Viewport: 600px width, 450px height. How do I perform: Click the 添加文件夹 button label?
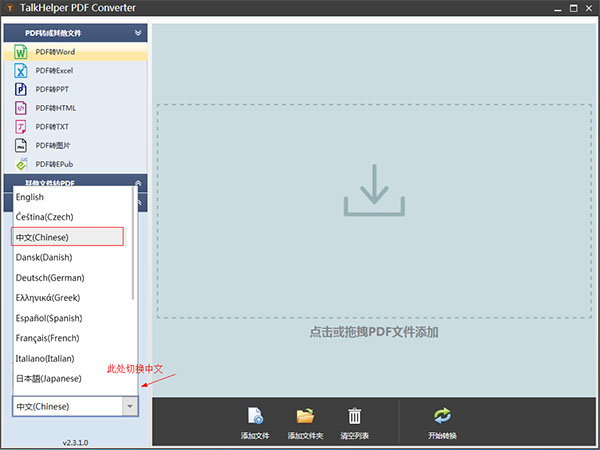(x=305, y=436)
